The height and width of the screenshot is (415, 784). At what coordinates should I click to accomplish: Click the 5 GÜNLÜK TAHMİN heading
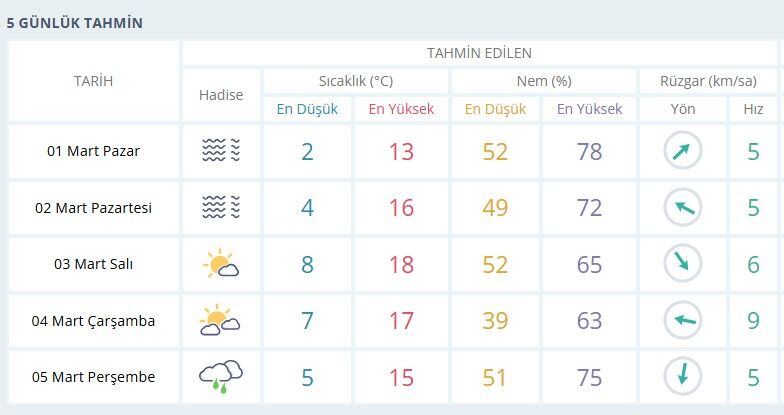pos(75,22)
